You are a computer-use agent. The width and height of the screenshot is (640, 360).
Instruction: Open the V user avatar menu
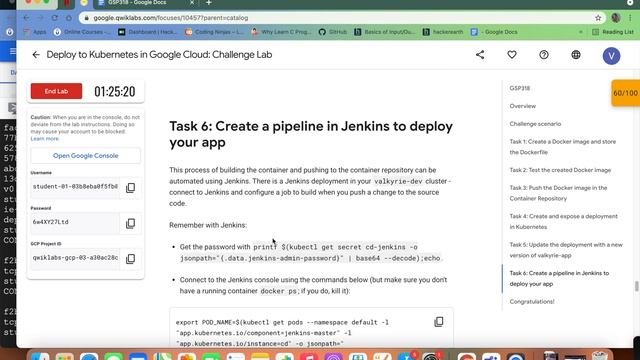click(x=611, y=56)
